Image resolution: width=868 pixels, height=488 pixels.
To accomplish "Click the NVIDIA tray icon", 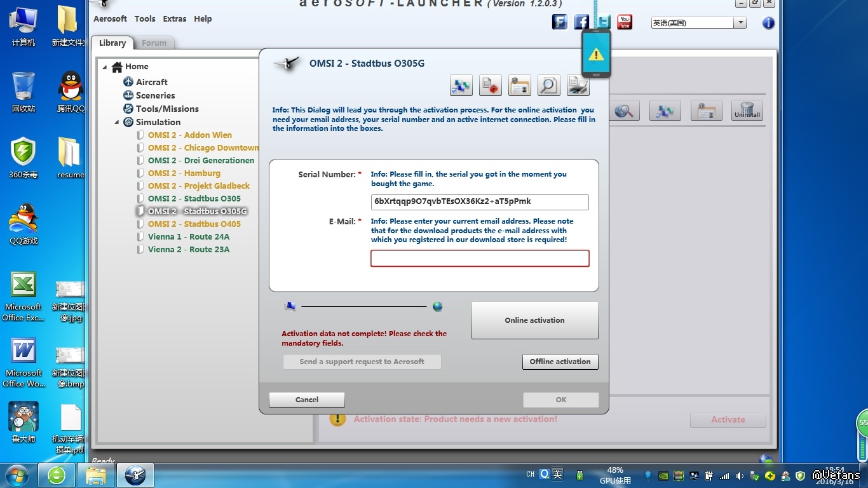I will 663,475.
